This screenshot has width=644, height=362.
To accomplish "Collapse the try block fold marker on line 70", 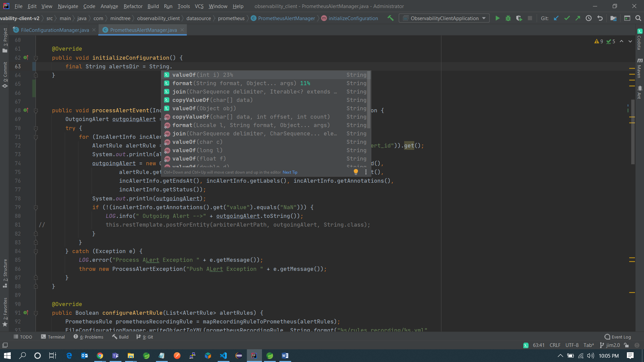I will [36, 128].
